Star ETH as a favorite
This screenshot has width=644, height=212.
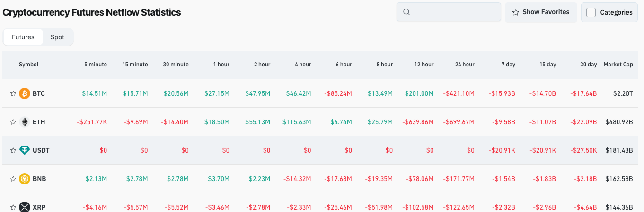click(13, 122)
